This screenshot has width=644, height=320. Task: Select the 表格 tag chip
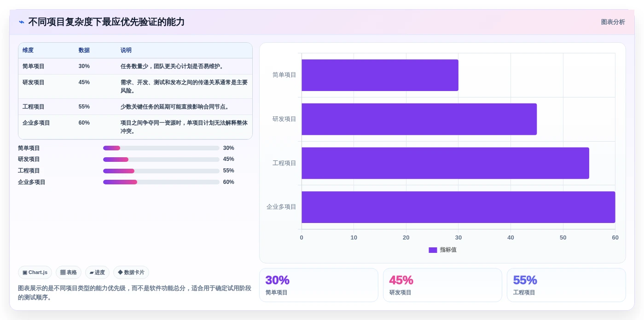(x=69, y=272)
